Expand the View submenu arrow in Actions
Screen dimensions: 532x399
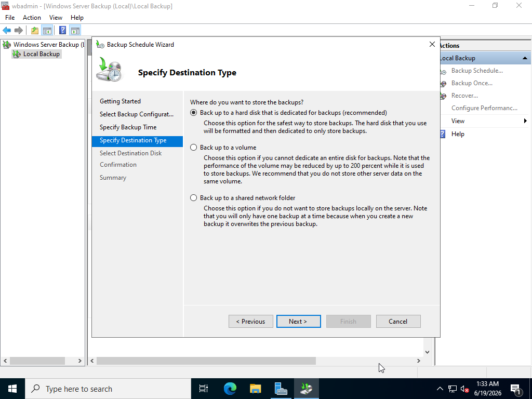point(525,121)
